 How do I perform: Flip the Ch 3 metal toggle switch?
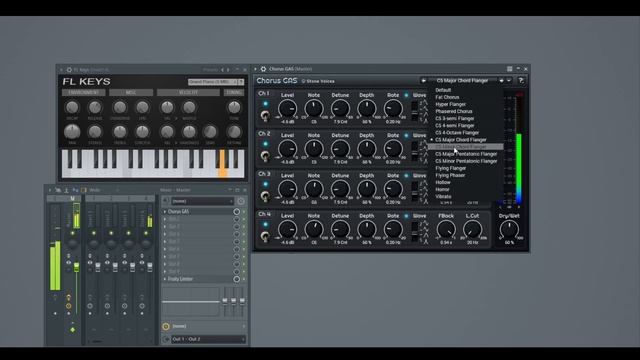coord(265,196)
